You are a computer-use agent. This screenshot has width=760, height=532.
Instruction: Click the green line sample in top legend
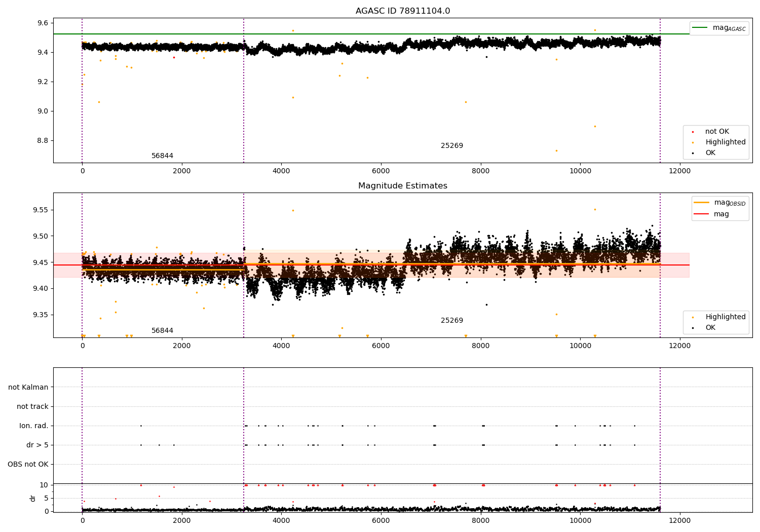coord(700,28)
